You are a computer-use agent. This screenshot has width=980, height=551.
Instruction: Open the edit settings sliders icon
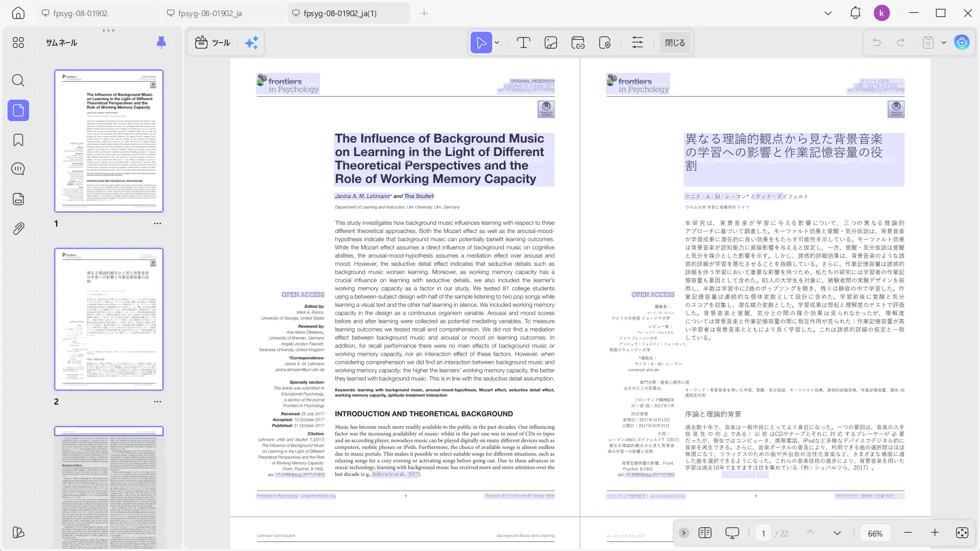638,43
